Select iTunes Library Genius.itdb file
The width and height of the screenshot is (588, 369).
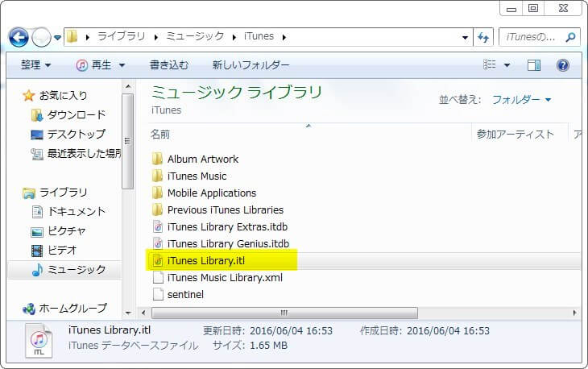(x=229, y=244)
